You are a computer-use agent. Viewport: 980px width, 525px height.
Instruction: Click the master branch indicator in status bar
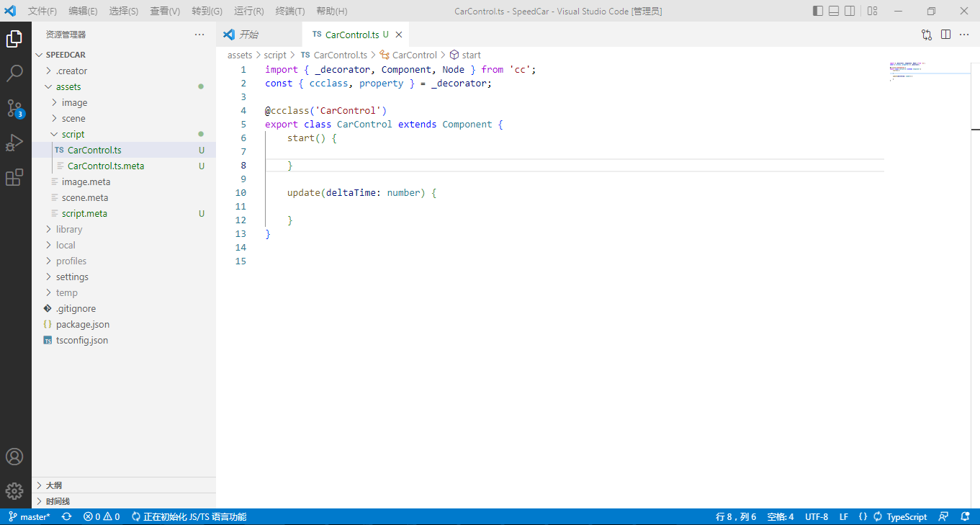click(30, 517)
